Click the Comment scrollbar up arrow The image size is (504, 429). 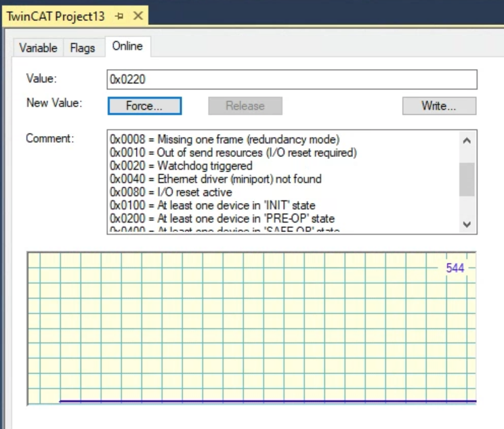[467, 140]
